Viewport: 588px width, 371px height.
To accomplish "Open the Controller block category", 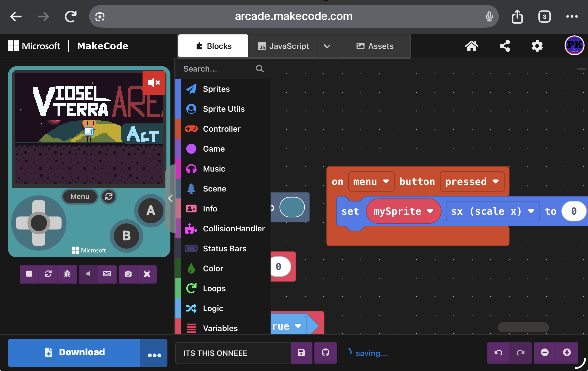I will pos(221,129).
